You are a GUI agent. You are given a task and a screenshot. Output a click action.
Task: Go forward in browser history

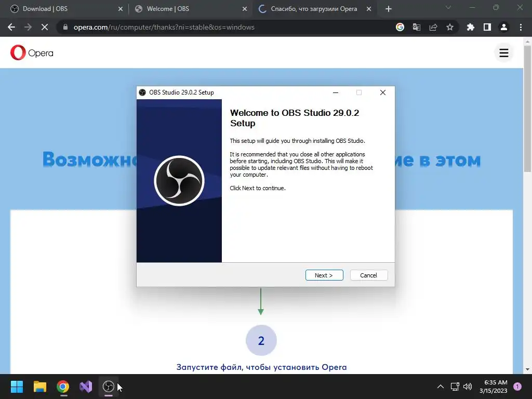tap(28, 27)
